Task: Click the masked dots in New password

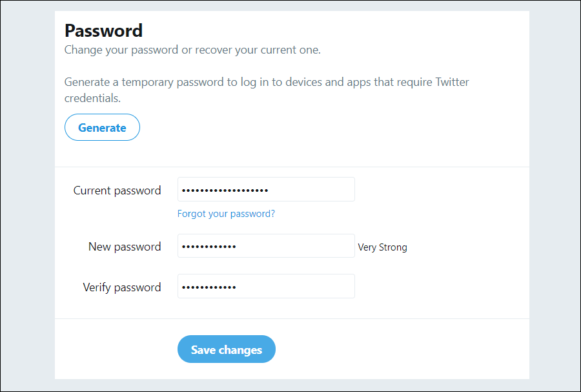Action: 209,247
